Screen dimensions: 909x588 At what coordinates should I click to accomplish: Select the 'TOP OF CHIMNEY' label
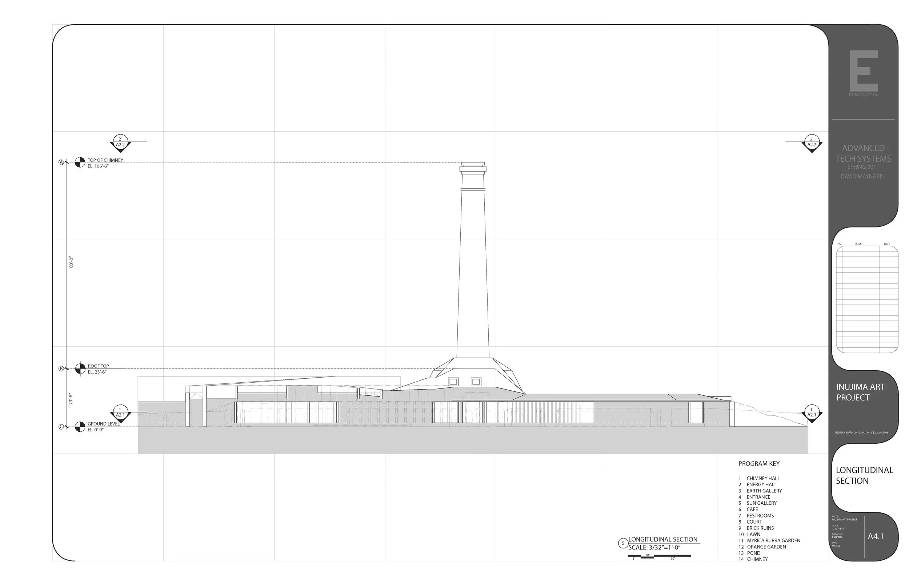pos(105,160)
